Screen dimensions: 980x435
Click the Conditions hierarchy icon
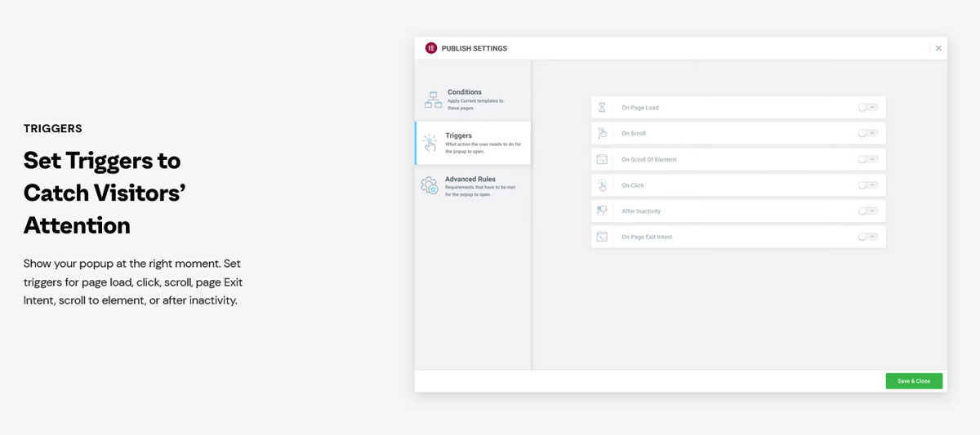pyautogui.click(x=433, y=100)
